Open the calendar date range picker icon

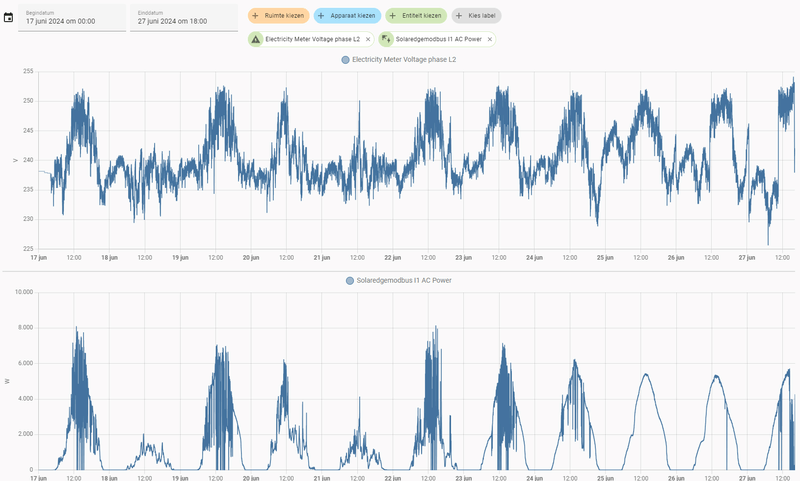[x=8, y=18]
